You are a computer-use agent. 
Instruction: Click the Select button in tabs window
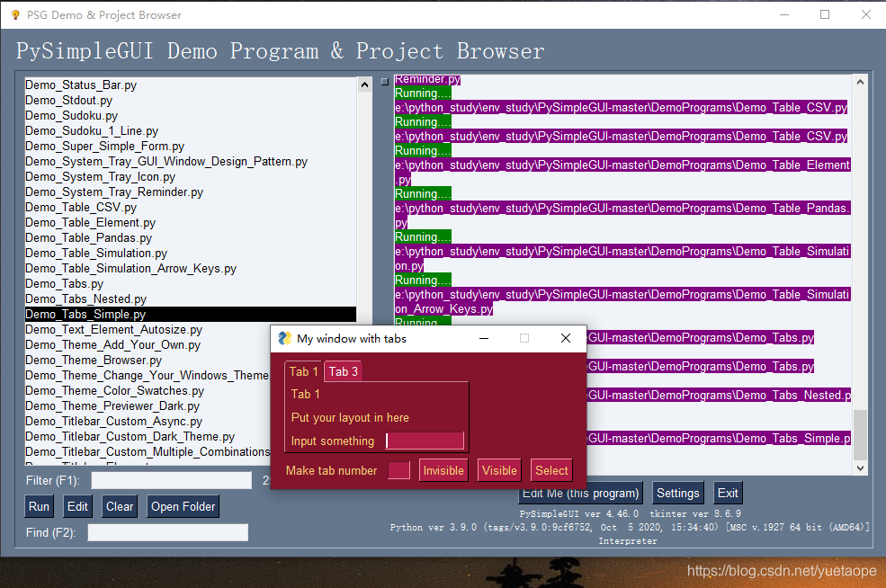(551, 470)
